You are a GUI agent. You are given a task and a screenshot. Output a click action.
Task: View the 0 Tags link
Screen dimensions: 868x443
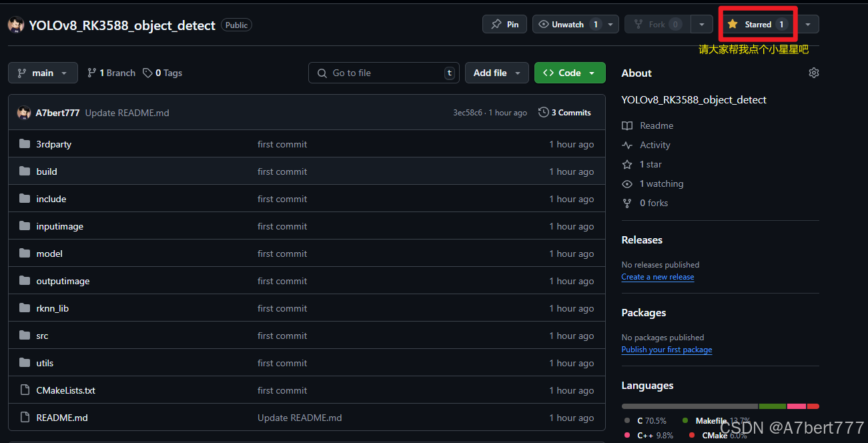[x=163, y=73]
